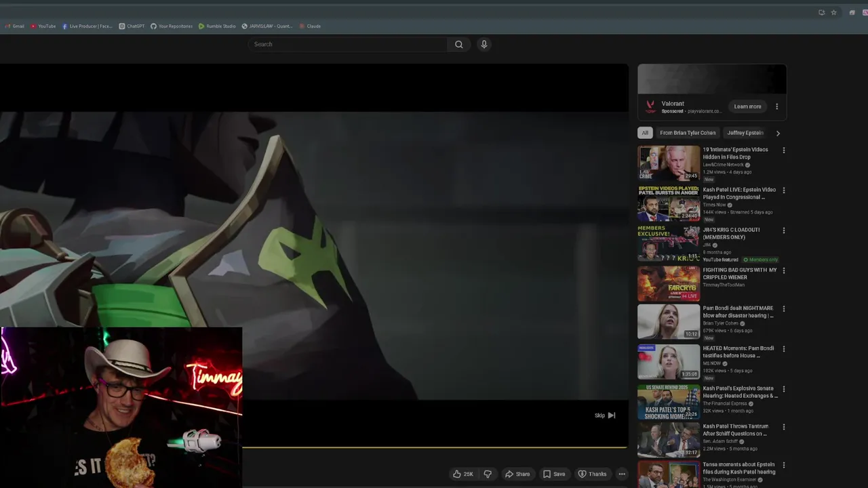
Task: Click the Valorant logo icon
Action: pyautogui.click(x=650, y=107)
